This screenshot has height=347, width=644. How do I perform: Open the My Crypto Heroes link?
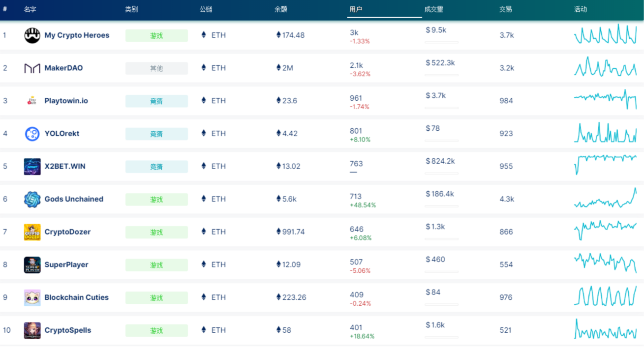(x=77, y=35)
